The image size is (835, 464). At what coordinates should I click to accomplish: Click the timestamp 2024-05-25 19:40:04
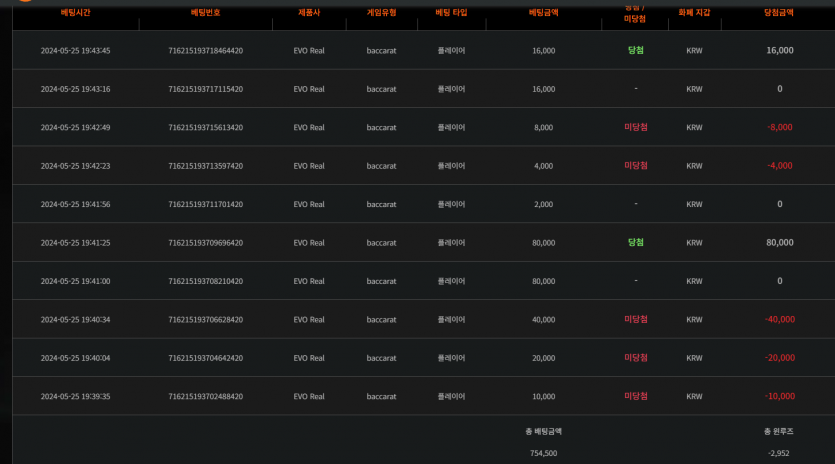76,358
